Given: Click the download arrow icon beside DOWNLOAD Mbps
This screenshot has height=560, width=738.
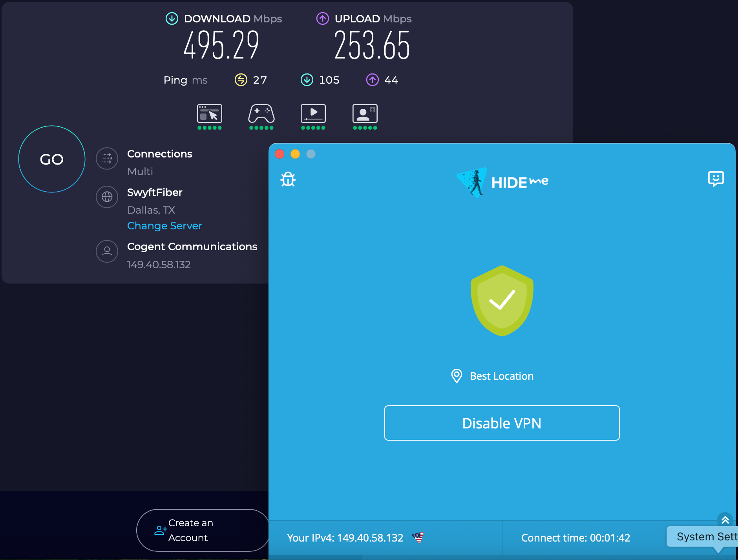Looking at the screenshot, I should pyautogui.click(x=172, y=18).
